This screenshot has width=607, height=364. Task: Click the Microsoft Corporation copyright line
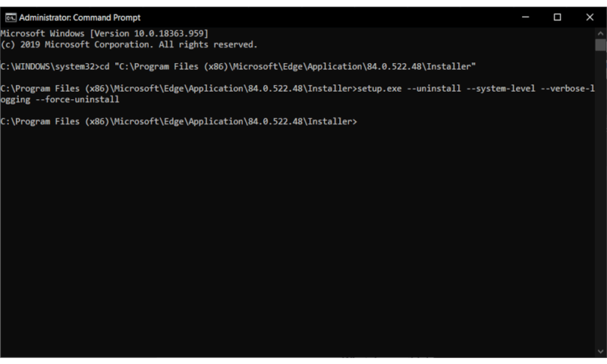pyautogui.click(x=129, y=45)
